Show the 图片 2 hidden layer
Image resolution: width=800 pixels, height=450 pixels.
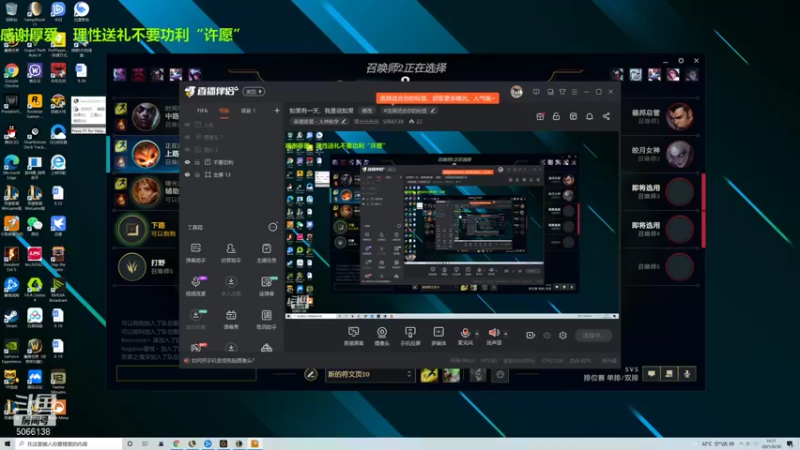[x=187, y=149]
